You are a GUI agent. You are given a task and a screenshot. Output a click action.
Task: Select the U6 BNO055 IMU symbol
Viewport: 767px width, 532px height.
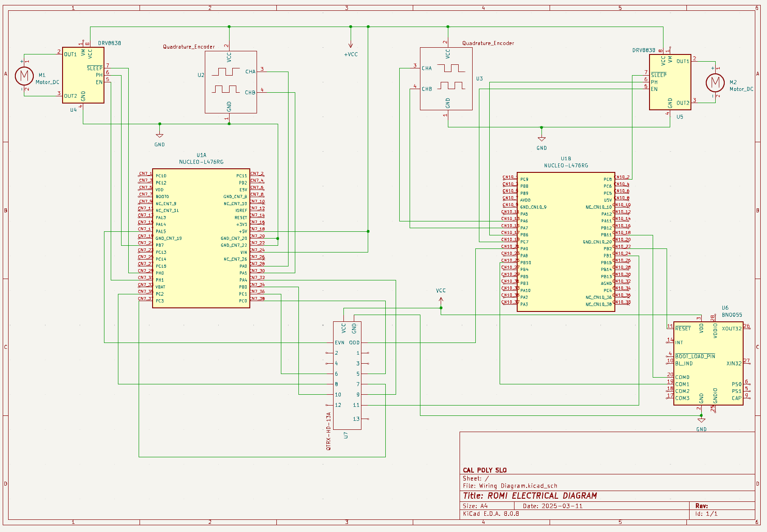point(708,363)
